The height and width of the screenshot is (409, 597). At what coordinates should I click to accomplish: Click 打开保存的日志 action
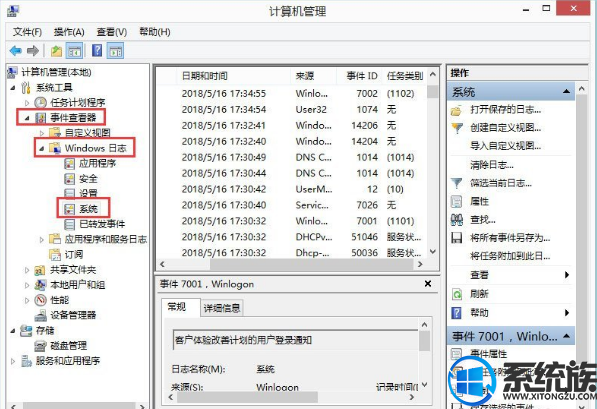[506, 110]
